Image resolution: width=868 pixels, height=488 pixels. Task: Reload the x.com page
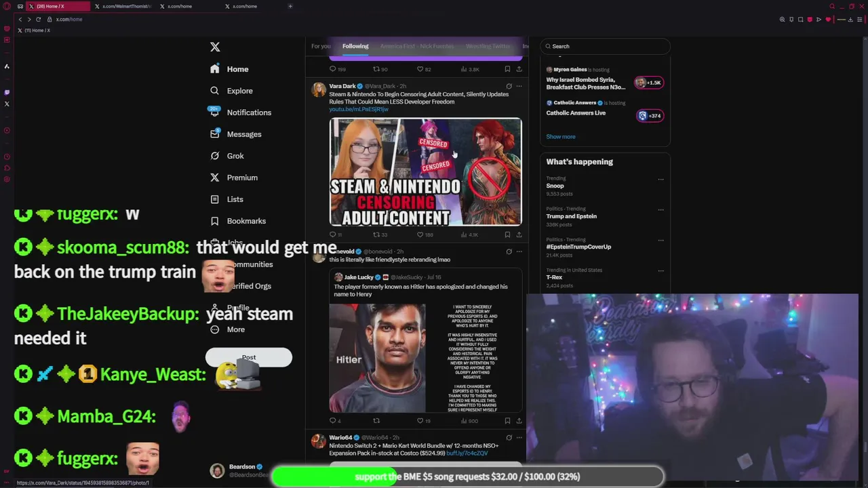point(38,19)
